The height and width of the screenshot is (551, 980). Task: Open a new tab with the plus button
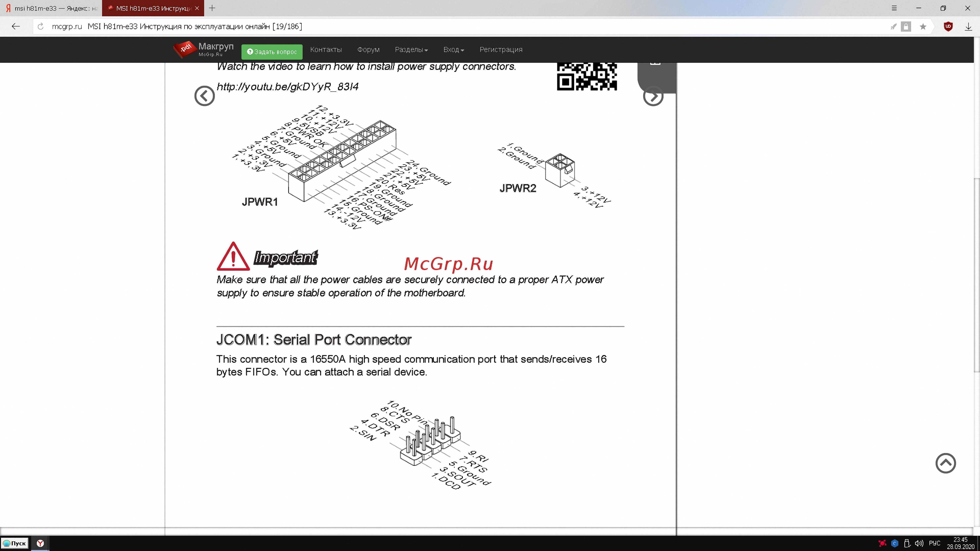(x=212, y=8)
